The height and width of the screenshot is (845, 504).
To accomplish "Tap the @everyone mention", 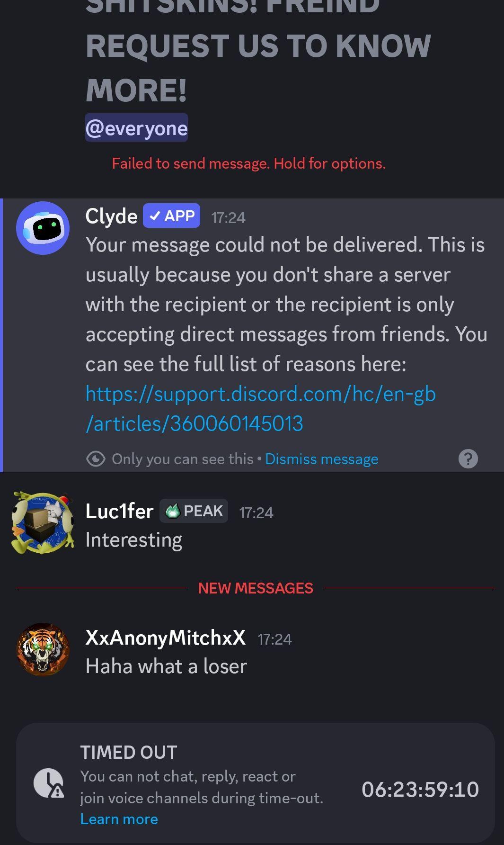I will (136, 128).
